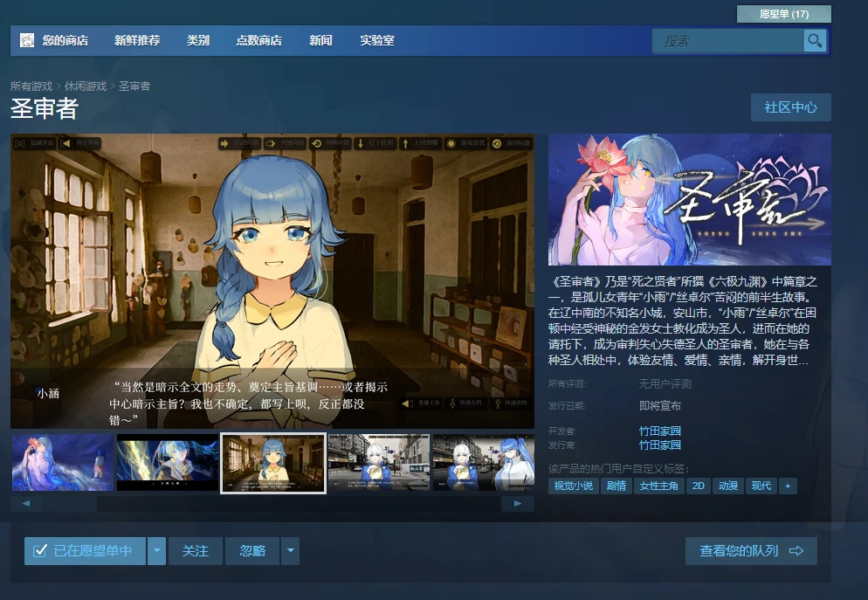
Task: Click the 所有游戏 breadcrumb link
Action: pyautogui.click(x=31, y=86)
